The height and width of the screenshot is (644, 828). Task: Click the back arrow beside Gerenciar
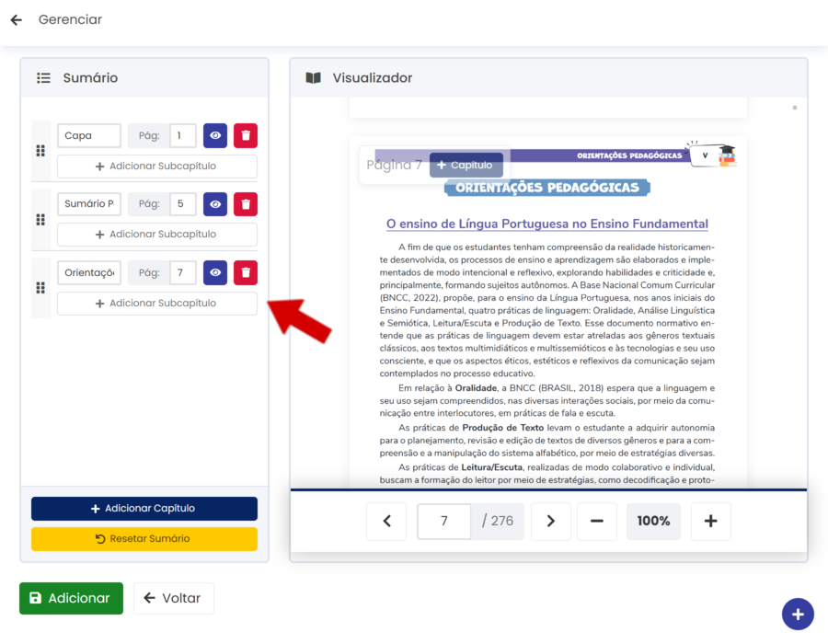[x=16, y=19]
